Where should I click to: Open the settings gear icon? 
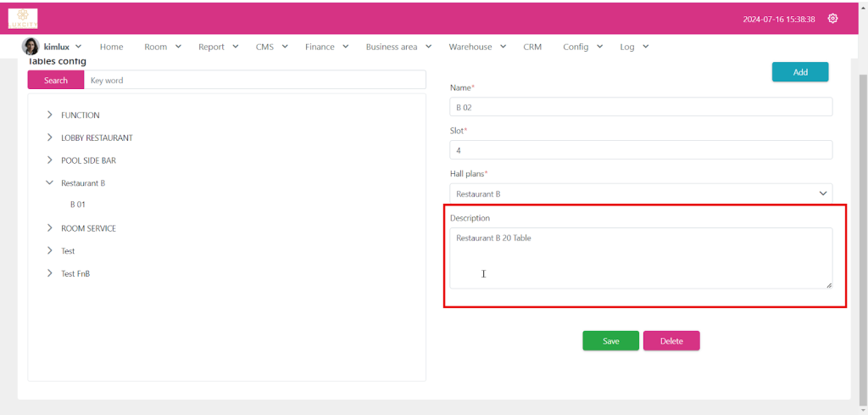coord(832,19)
